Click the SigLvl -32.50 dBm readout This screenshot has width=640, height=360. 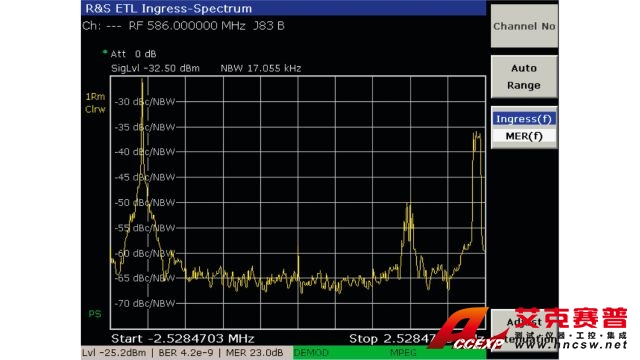point(155,68)
